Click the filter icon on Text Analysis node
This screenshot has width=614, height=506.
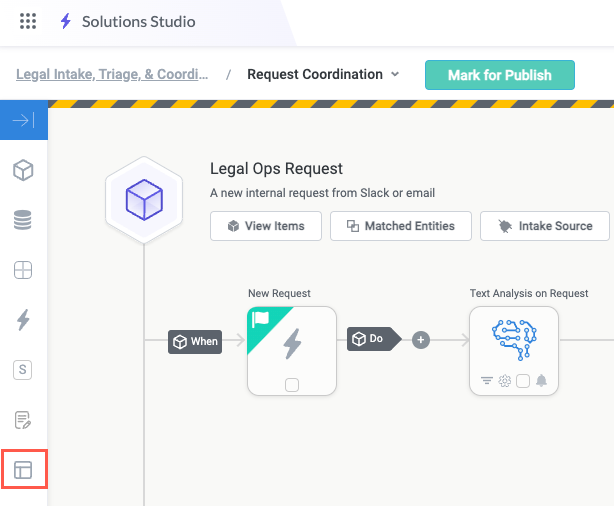click(x=487, y=381)
